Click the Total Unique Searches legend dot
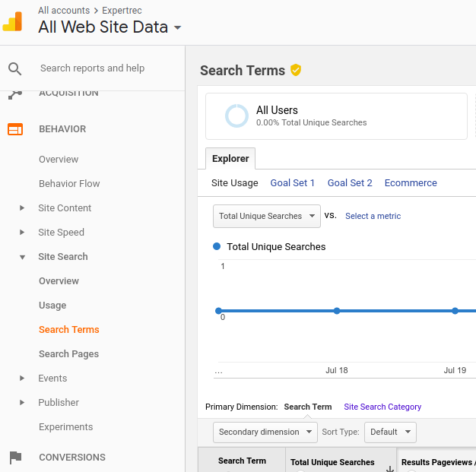The image size is (476, 472). [x=217, y=246]
